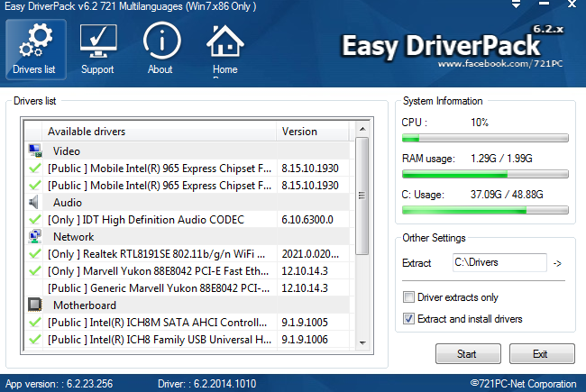Image resolution: width=586 pixels, height=392 pixels.
Task: Click the Easy DriverPack logo text
Action: click(441, 46)
